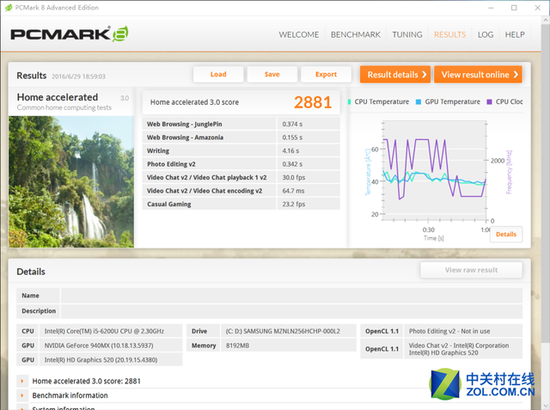Expand Home accelerated 3.0 score: 2881 row
Image resolution: width=550 pixels, height=410 pixels.
[22, 381]
